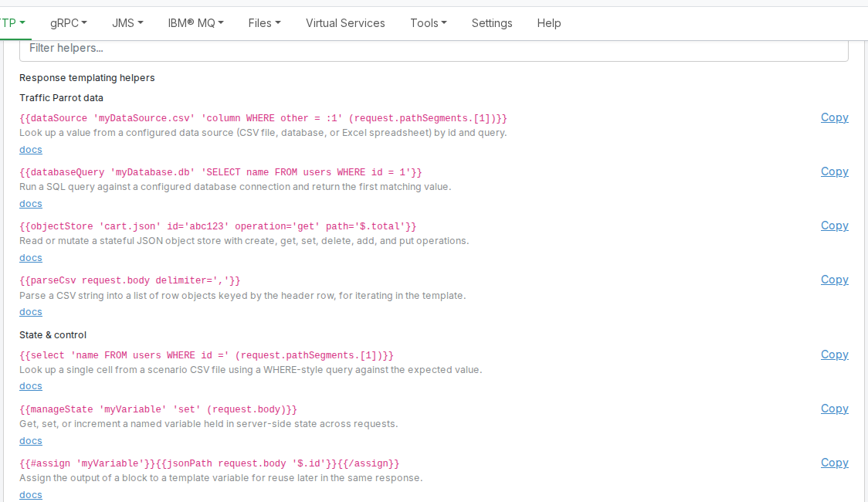Click the 'Run a SQL query' description text

tap(236, 187)
